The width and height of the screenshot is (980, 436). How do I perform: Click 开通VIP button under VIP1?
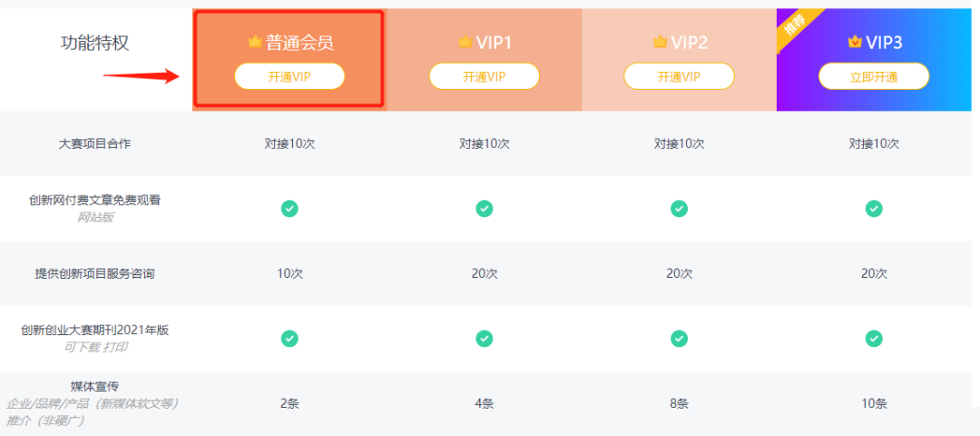point(484,76)
